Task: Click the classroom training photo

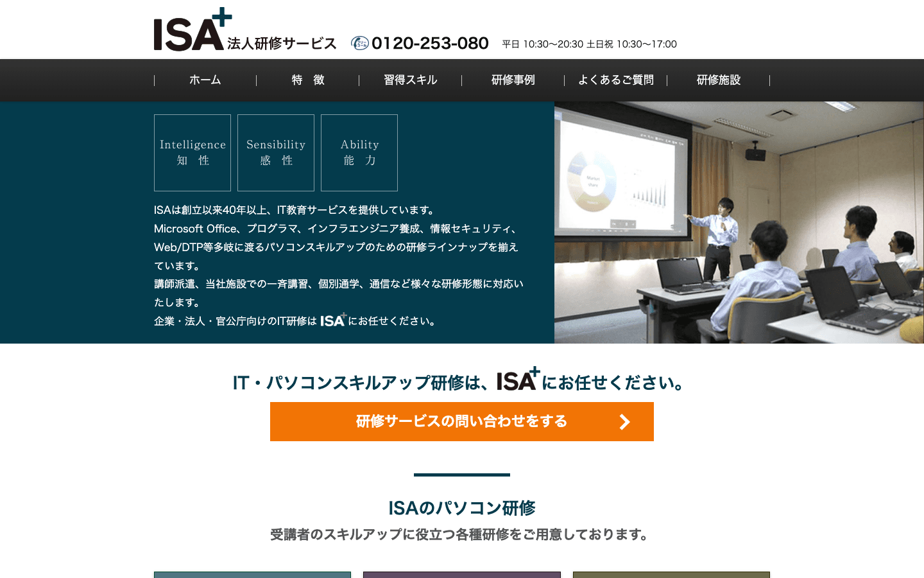Action: pos(739,222)
